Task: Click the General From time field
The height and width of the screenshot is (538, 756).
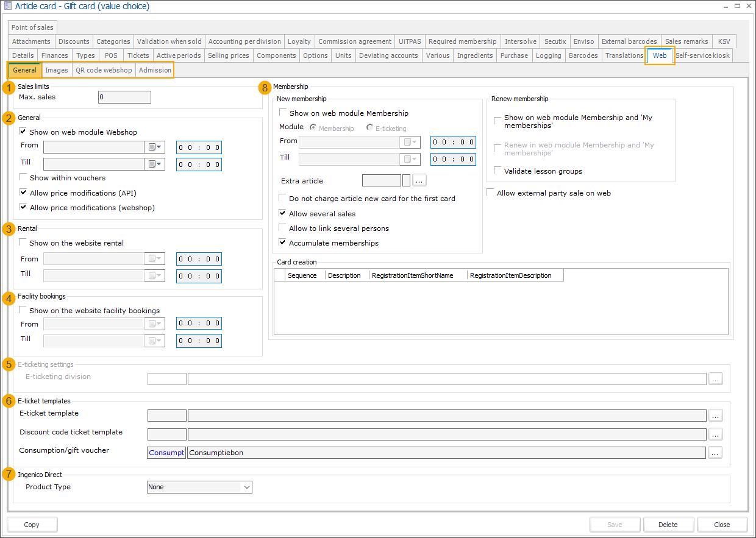Action: coord(199,147)
